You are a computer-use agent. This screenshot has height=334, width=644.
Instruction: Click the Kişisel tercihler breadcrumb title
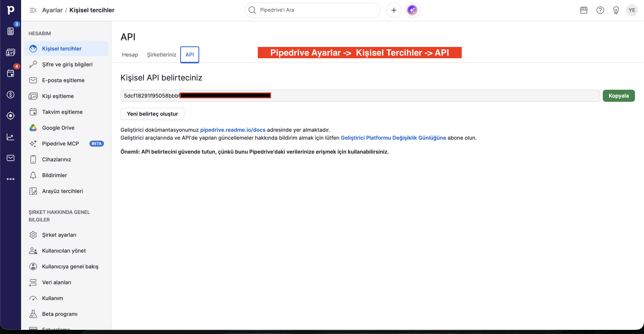[x=92, y=10]
